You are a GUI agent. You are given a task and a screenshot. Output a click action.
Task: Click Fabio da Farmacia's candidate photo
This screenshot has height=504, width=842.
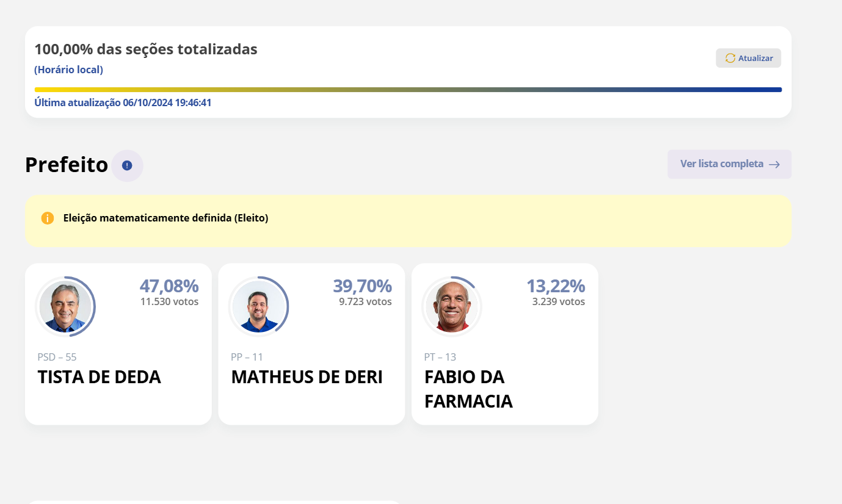click(452, 306)
